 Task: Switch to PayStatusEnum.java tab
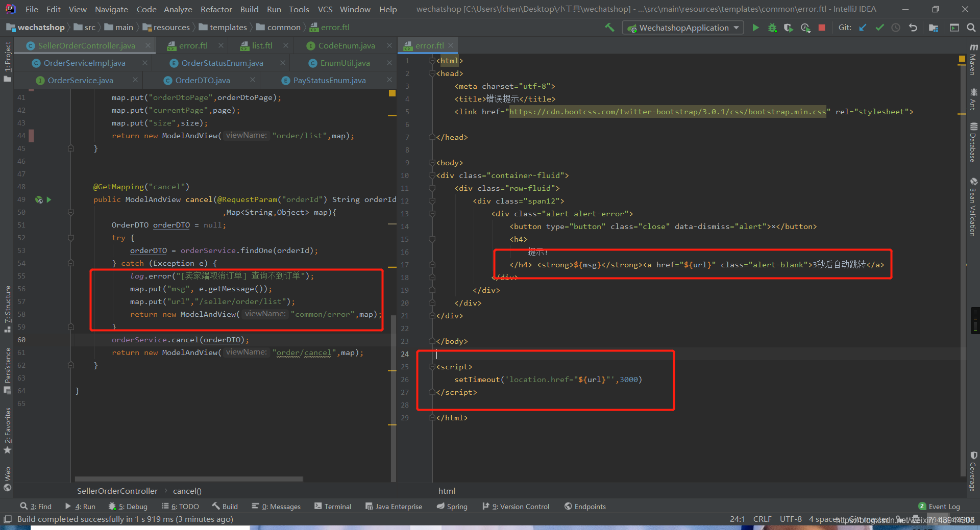point(329,80)
